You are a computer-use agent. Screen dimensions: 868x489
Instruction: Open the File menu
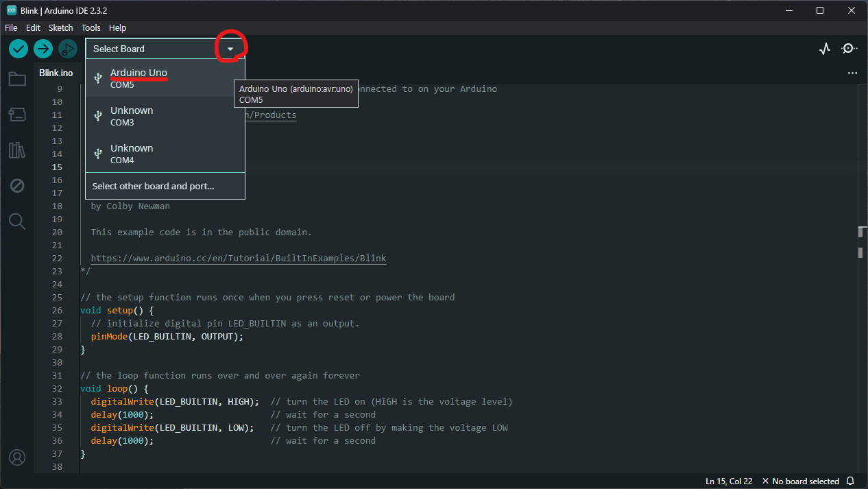pos(11,28)
